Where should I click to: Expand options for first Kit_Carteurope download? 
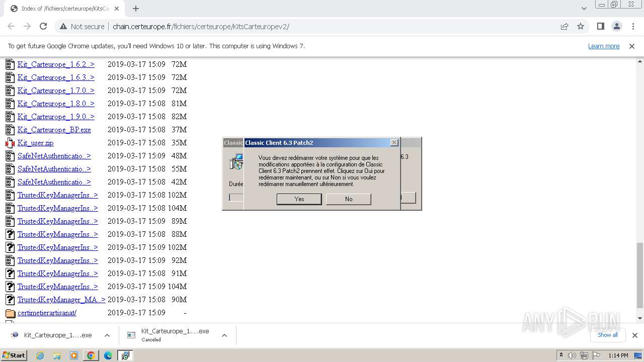pos(107,335)
